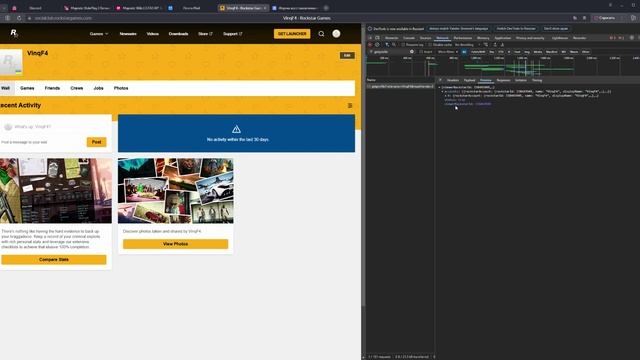Switch to the Friends profile tab
The height and width of the screenshot is (360, 640).
coord(52,88)
